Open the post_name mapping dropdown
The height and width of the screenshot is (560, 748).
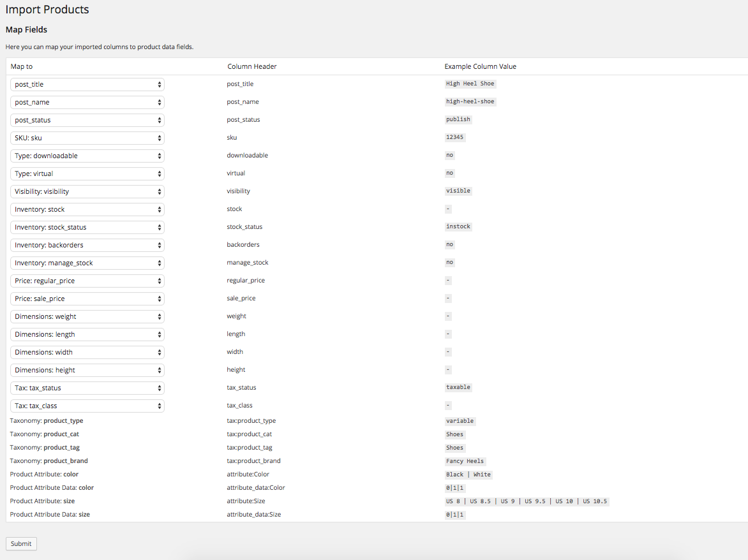pyautogui.click(x=87, y=102)
